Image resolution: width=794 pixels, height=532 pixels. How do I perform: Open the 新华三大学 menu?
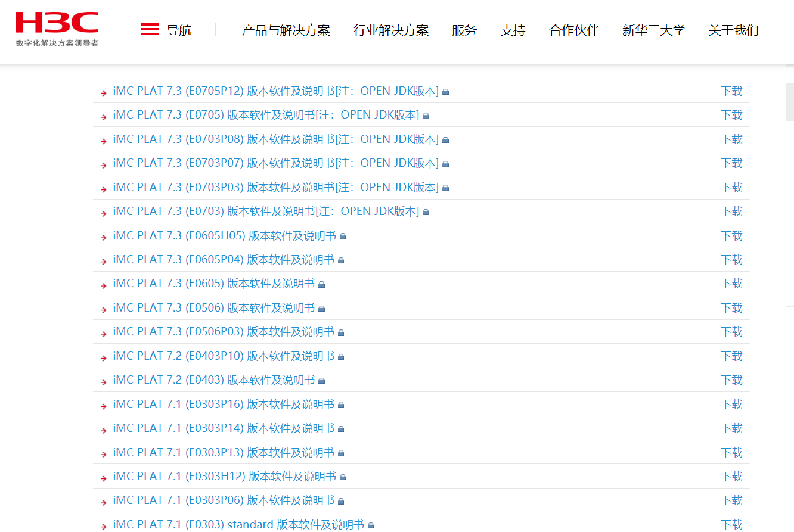(x=654, y=30)
